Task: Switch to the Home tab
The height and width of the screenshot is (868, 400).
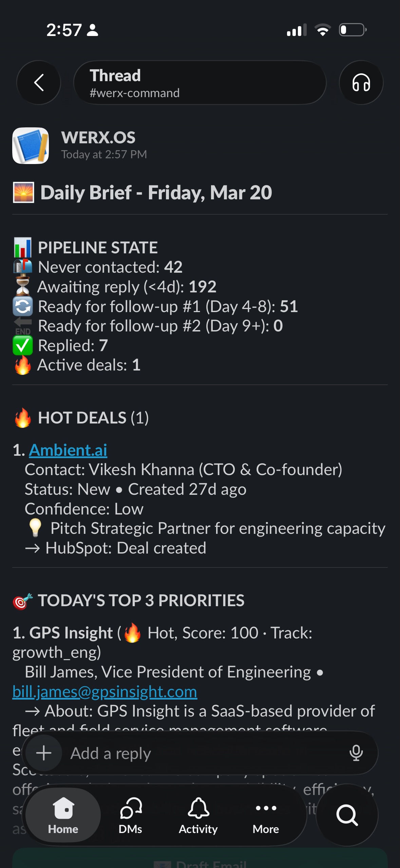Action: (x=63, y=815)
